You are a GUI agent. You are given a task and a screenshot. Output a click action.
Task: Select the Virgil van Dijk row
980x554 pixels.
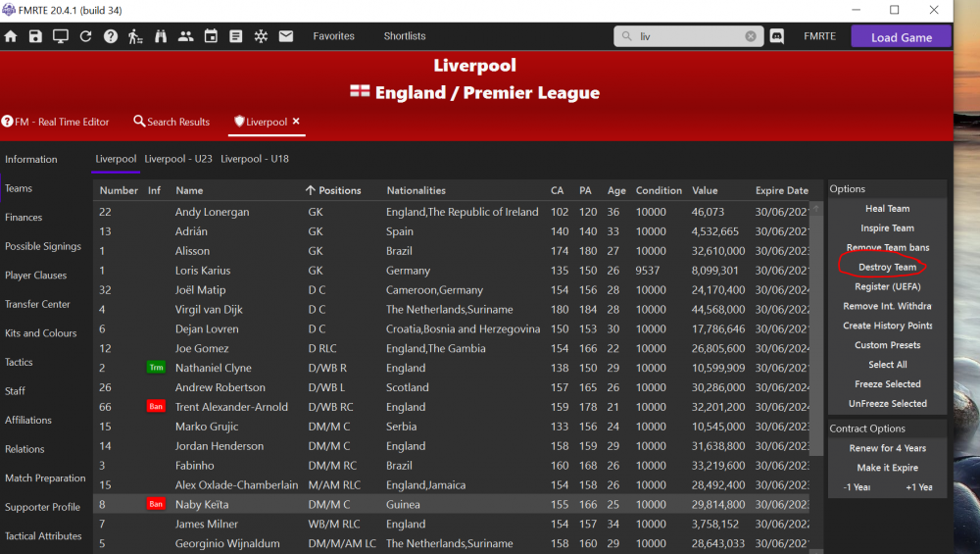tap(451, 310)
